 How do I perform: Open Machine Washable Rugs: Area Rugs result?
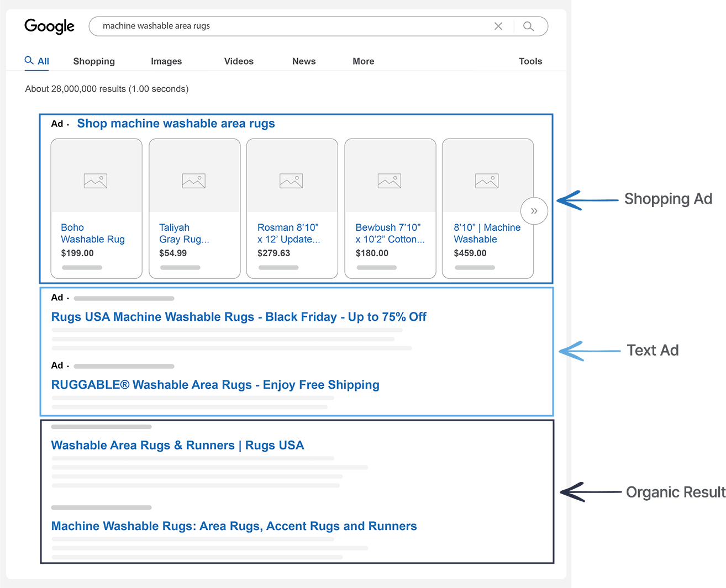coord(234,526)
